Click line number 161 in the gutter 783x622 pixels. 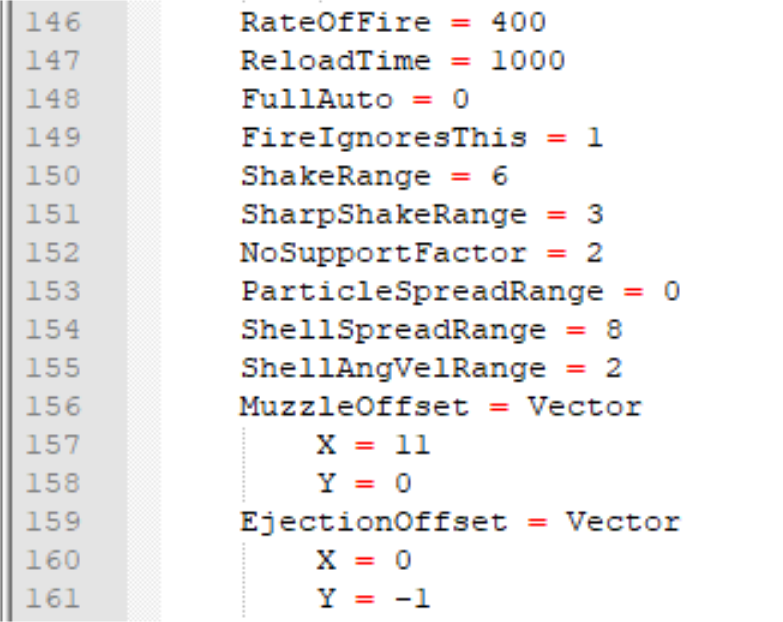53,598
